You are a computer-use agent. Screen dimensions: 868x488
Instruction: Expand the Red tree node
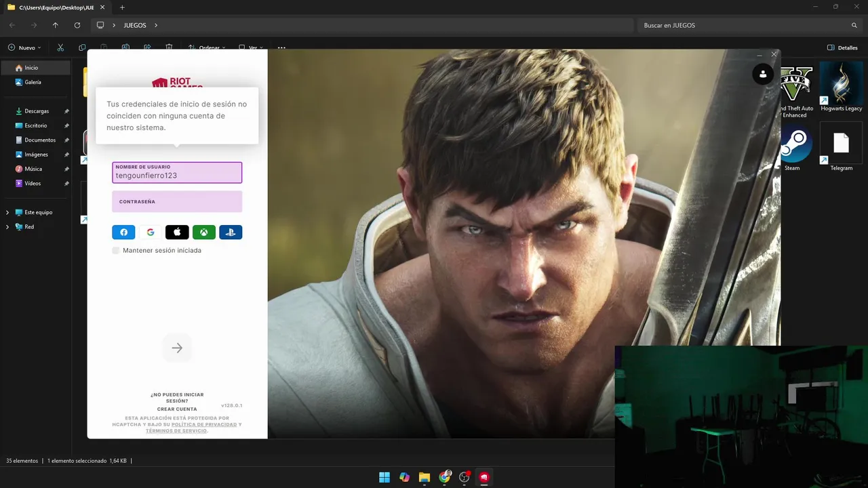pos(7,227)
